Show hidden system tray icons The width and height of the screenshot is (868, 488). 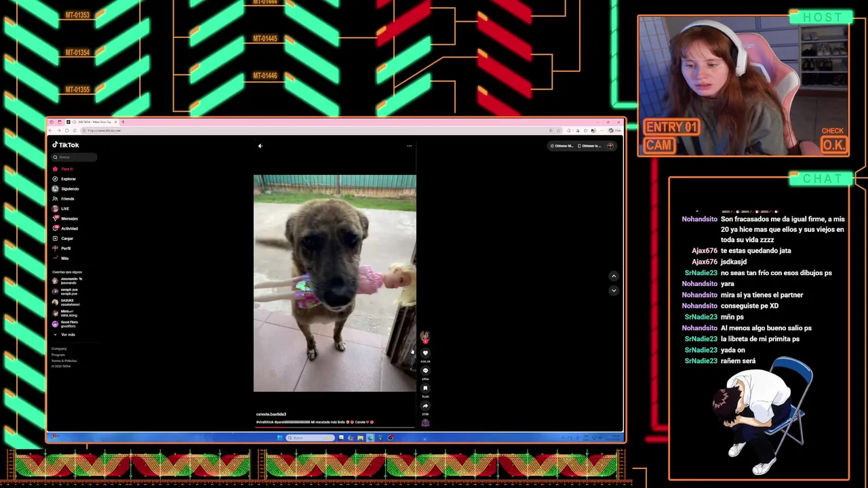564,438
